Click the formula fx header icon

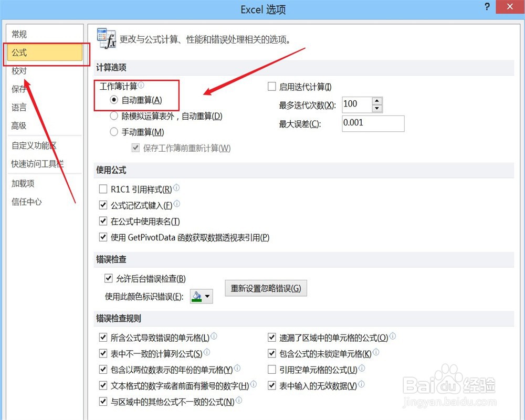click(x=106, y=38)
